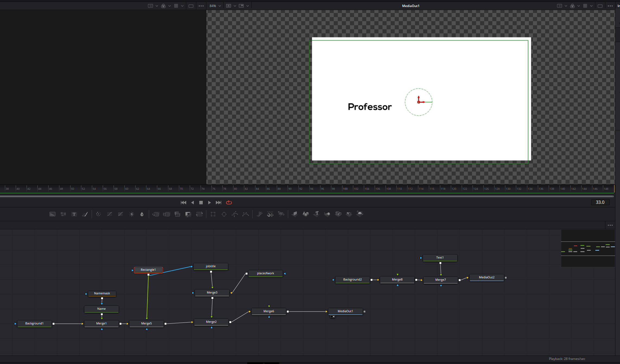The image size is (620, 364).
Task: Open node editor options menu (three dots)
Action: tap(610, 225)
